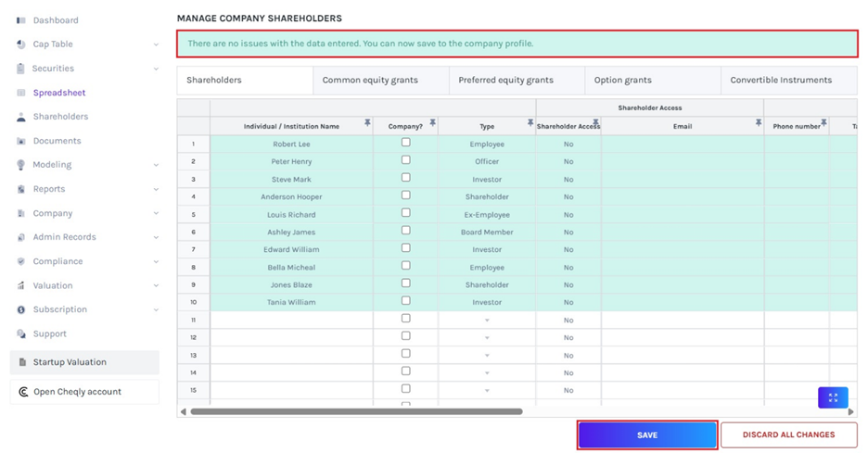Click the Shareholders person icon in sidebar
The height and width of the screenshot is (453, 868).
[x=21, y=117]
